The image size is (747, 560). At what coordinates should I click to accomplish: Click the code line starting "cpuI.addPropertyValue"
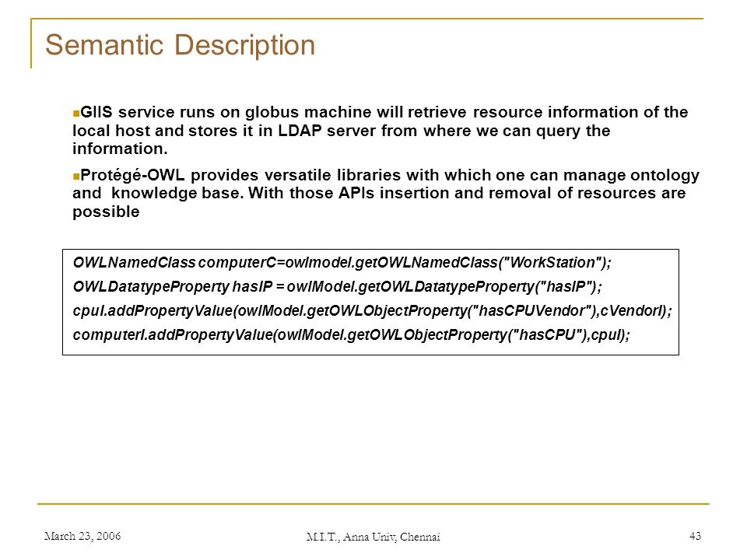click(373, 311)
